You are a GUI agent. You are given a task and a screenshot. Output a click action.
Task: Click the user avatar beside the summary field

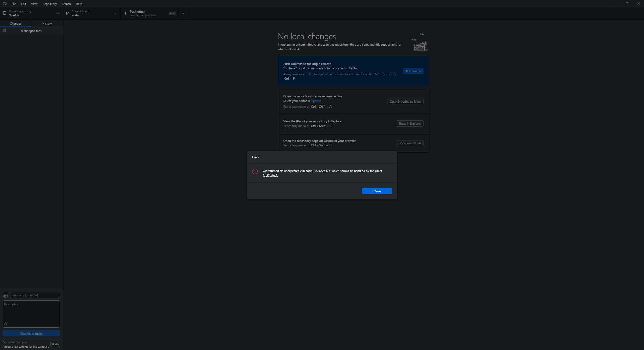(5, 295)
